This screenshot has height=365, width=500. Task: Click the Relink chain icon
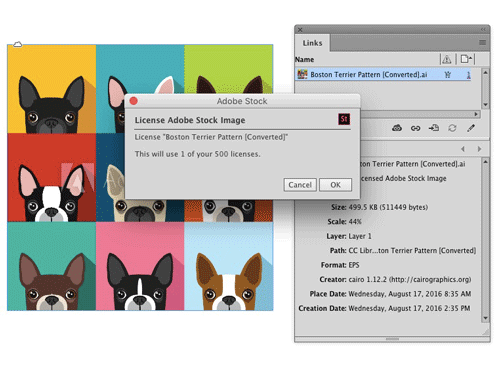tap(415, 128)
